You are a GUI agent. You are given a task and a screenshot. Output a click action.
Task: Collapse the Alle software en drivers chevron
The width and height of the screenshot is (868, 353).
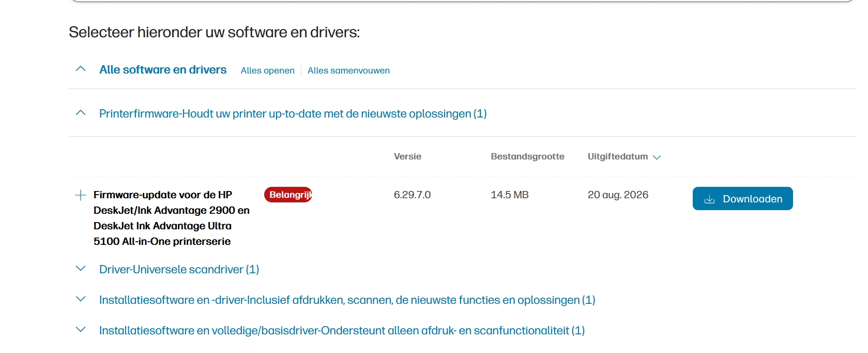tap(81, 69)
